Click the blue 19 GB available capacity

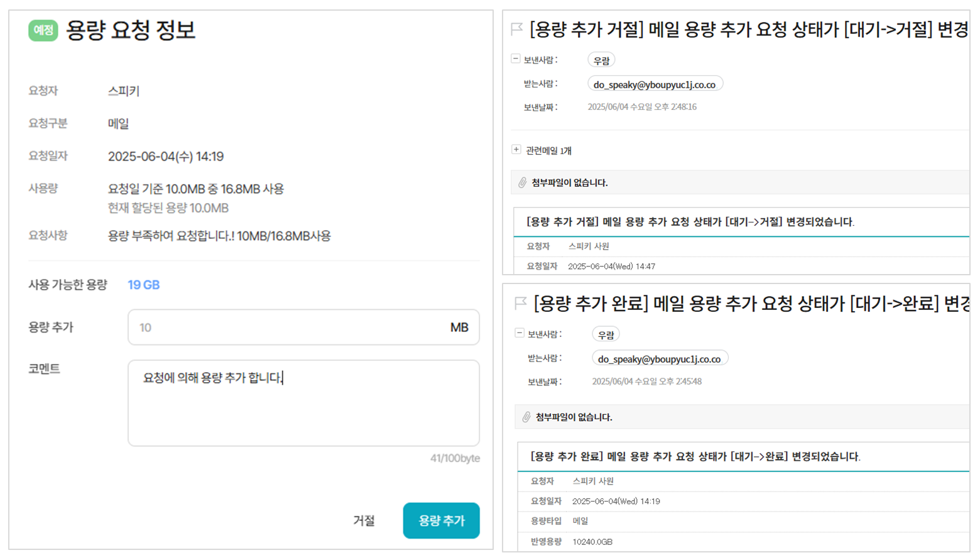point(144,285)
